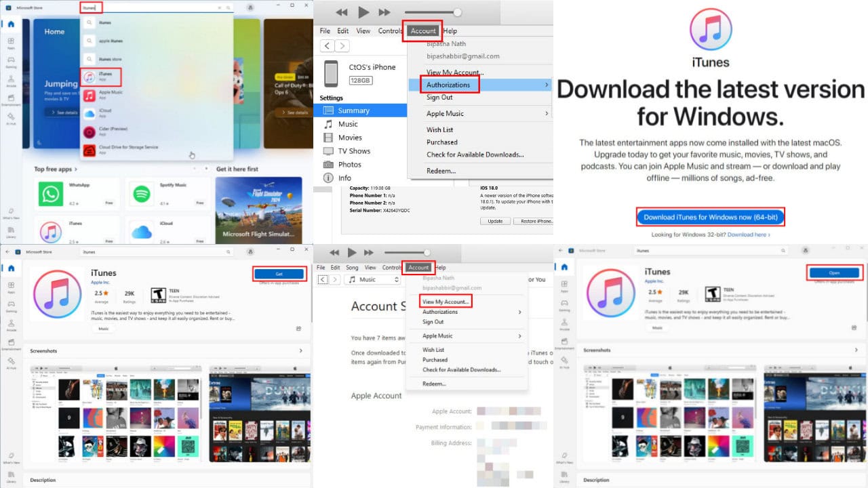Open TV Shows in the iPhone settings sidebar
The image size is (868, 488).
pos(354,151)
